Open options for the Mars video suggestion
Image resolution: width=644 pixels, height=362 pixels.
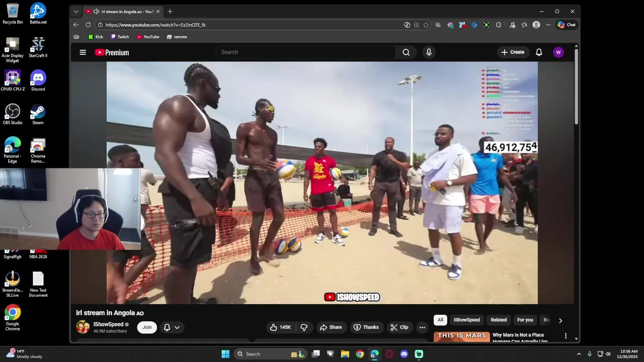566,336
